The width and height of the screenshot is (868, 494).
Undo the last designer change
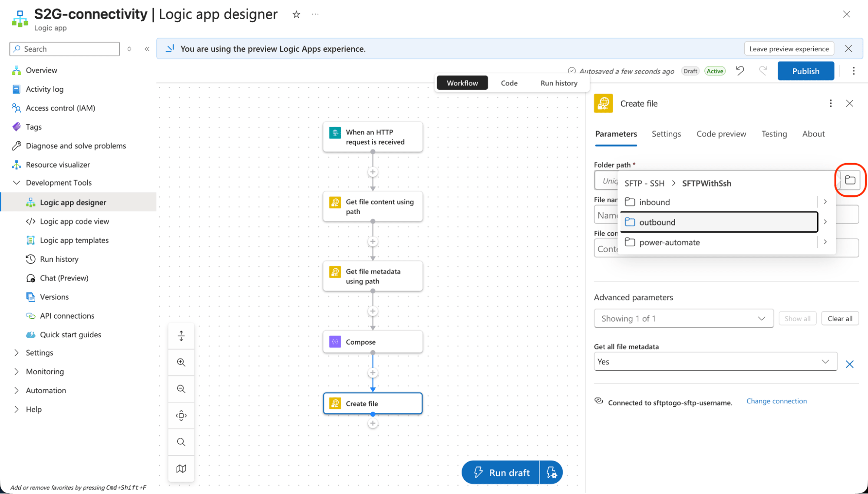point(740,71)
